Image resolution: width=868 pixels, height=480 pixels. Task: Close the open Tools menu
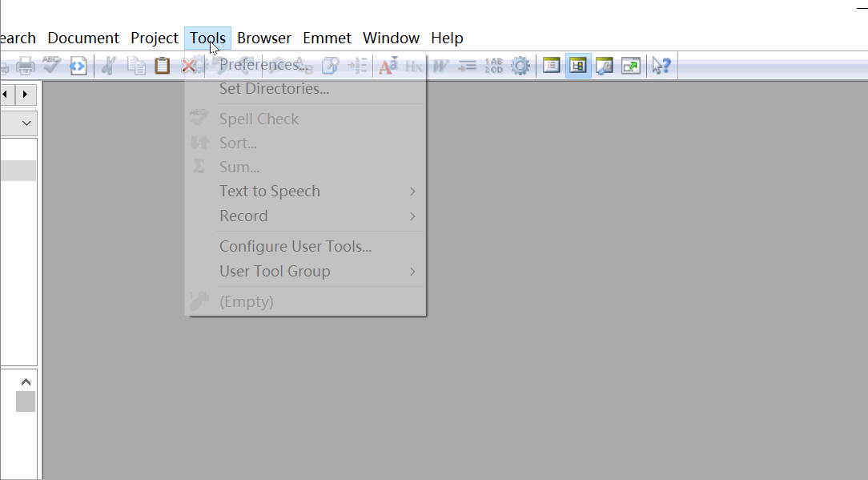(207, 38)
